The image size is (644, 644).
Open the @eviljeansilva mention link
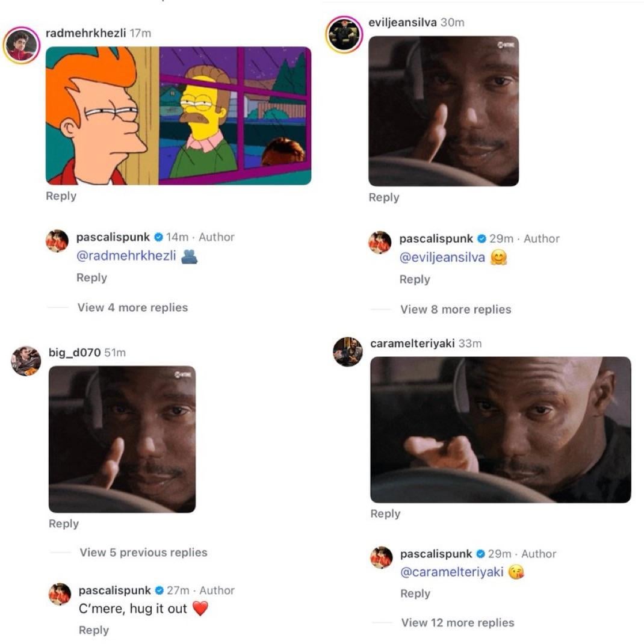[x=442, y=258]
